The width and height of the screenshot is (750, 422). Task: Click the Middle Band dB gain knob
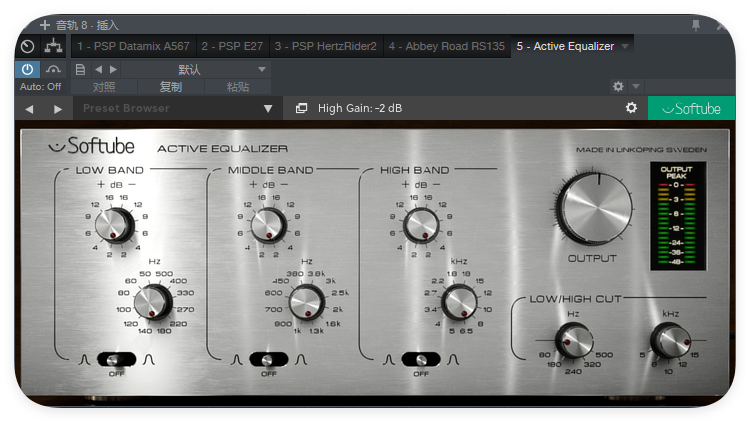(x=269, y=225)
